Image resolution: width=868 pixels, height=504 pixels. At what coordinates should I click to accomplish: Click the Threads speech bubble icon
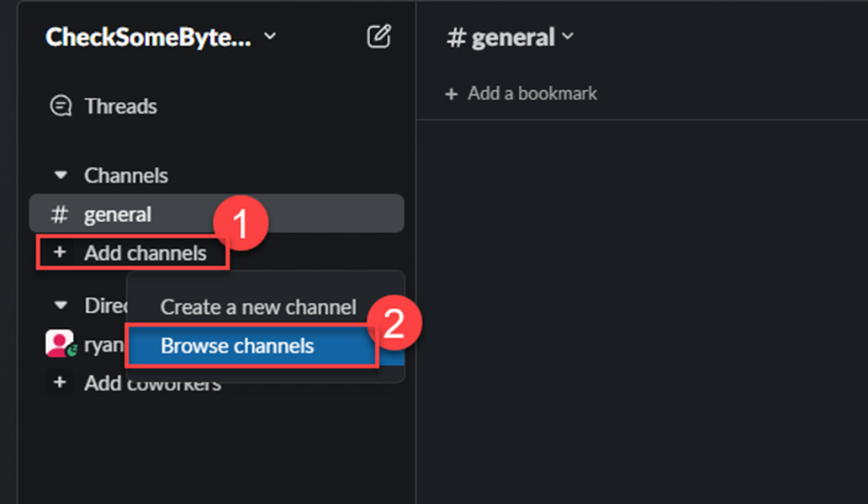(x=61, y=106)
